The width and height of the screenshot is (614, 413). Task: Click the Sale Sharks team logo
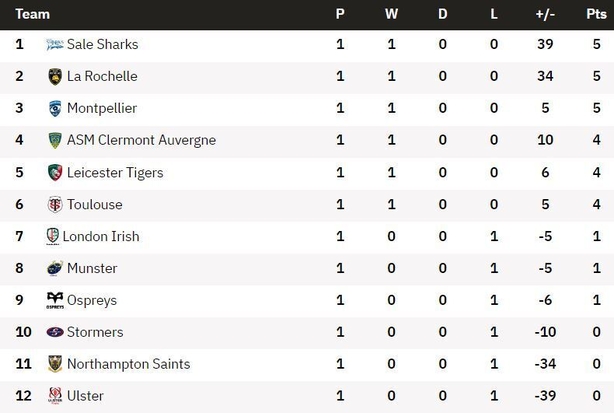54,44
